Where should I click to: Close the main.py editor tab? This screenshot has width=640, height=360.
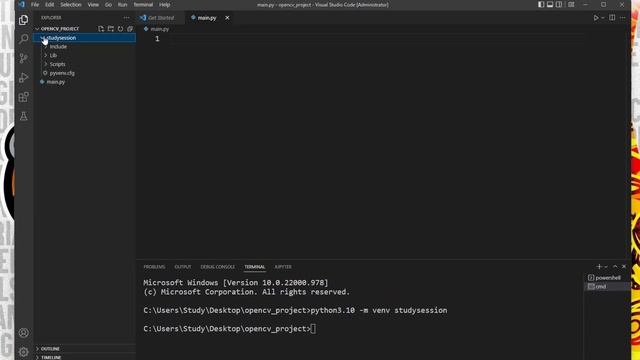click(227, 18)
